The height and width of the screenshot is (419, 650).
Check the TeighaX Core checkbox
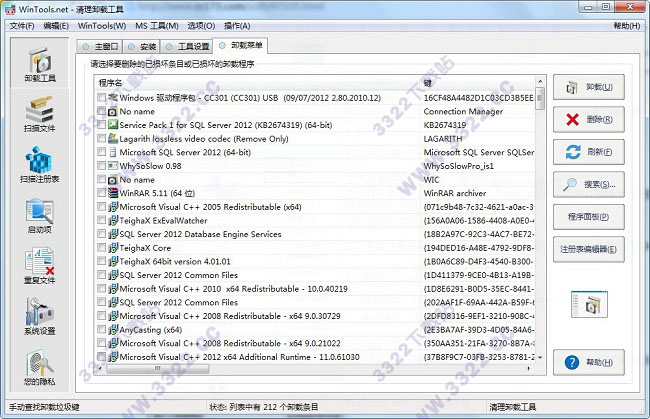point(102,248)
